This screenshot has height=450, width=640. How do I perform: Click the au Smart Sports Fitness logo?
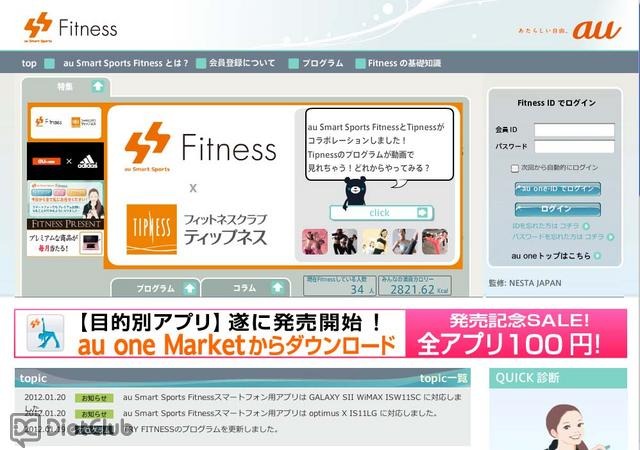point(71,27)
